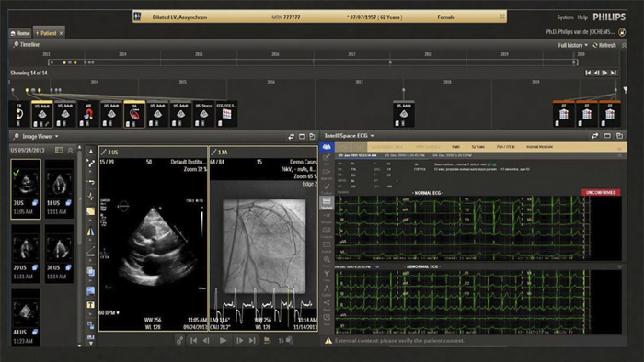Go to next timeline study
The image size is (644, 362).
[604, 73]
